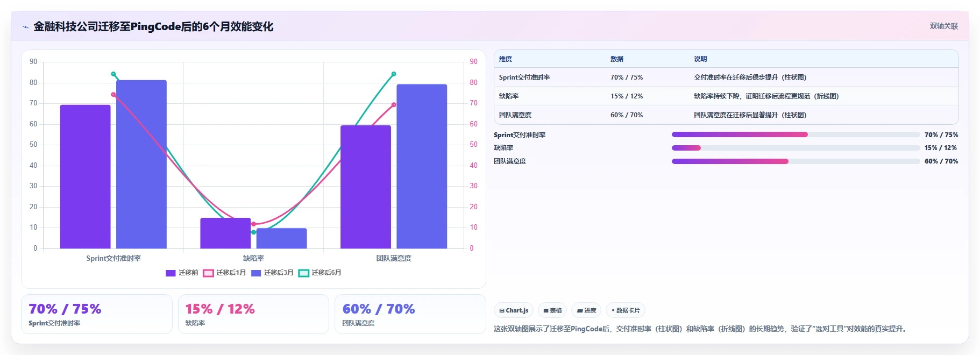Toggle the 迁移后6月 legend swatch
This screenshot has height=355, width=980.
click(x=304, y=273)
